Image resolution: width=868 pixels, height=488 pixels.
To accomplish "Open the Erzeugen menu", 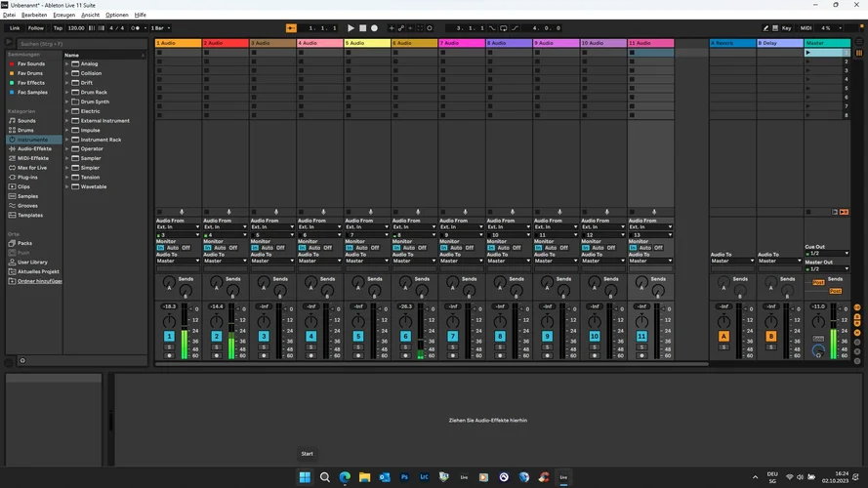I will tap(63, 16).
